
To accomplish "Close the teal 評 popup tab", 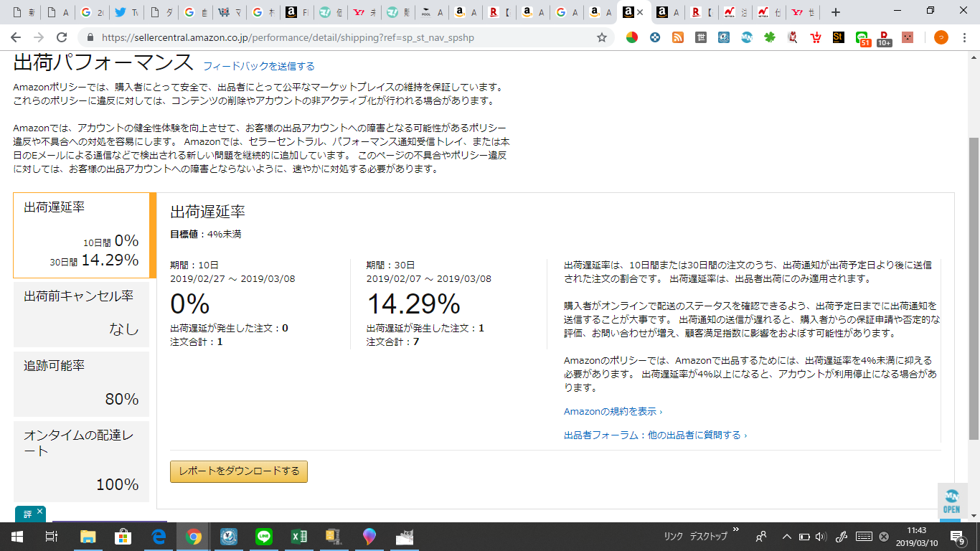I will (39, 511).
